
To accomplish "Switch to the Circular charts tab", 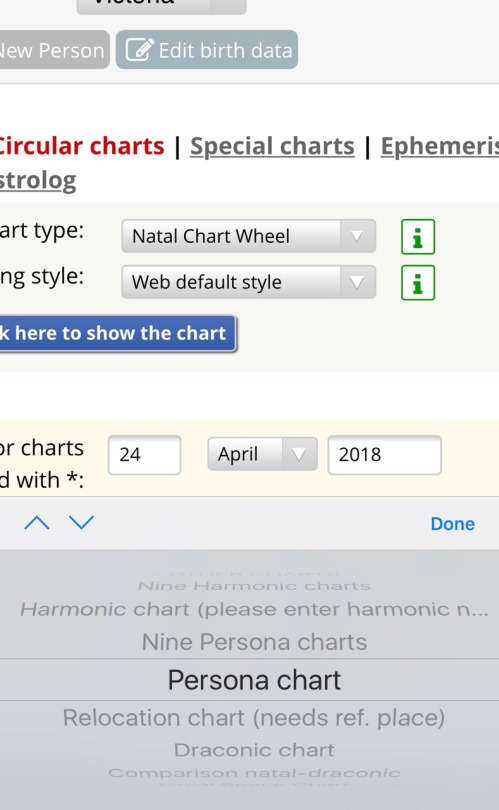I will pyautogui.click(x=81, y=146).
